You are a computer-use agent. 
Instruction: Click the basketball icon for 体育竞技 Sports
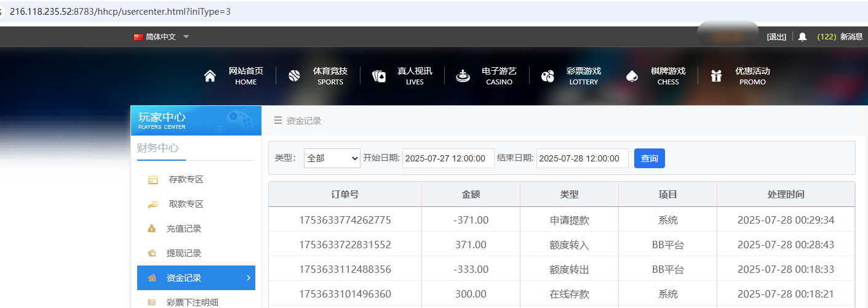pos(294,76)
